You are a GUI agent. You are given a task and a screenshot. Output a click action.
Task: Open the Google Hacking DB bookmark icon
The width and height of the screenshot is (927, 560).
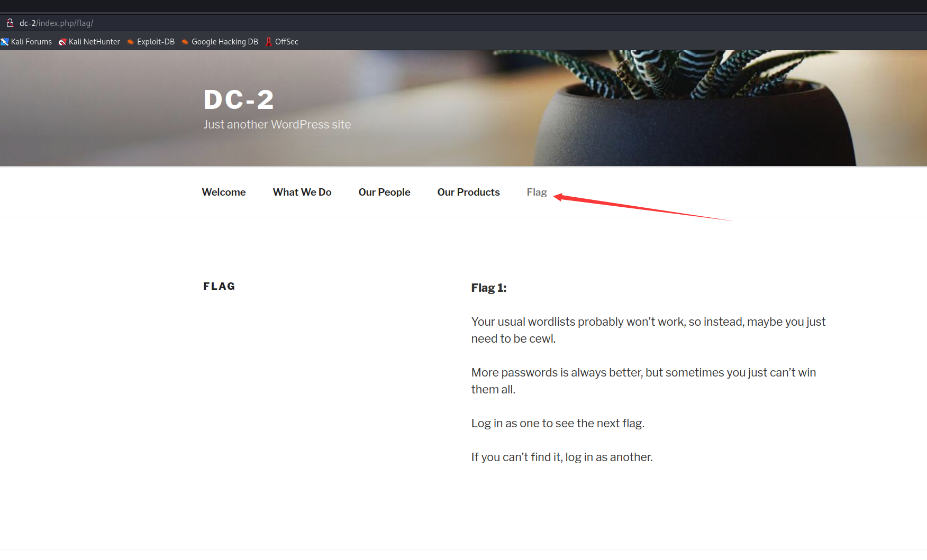click(185, 42)
